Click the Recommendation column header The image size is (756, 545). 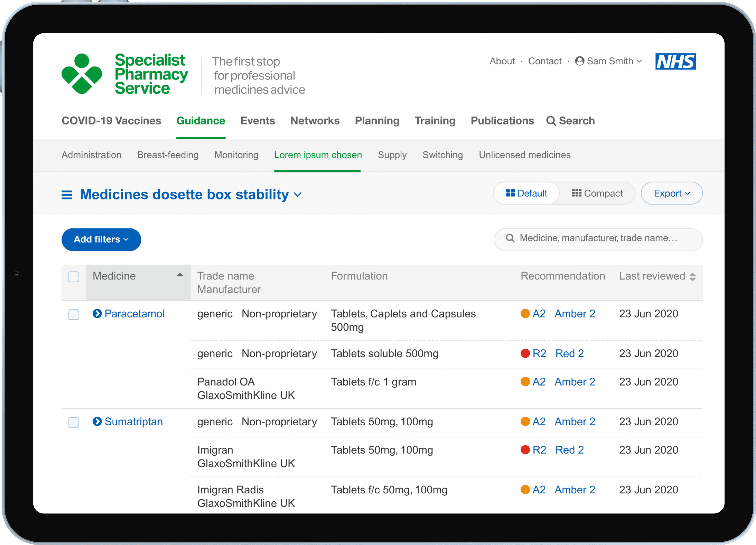[x=563, y=276]
